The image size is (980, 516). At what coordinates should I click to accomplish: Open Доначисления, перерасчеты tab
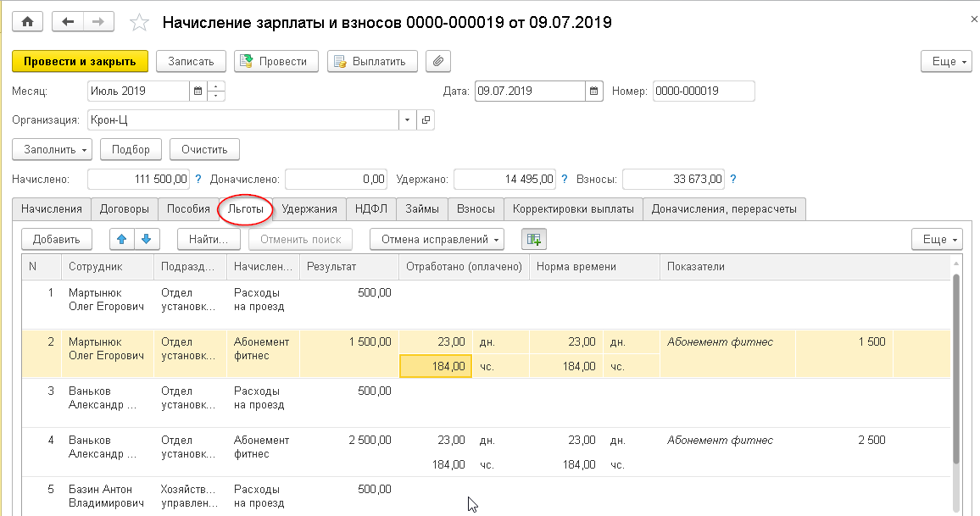(x=724, y=209)
